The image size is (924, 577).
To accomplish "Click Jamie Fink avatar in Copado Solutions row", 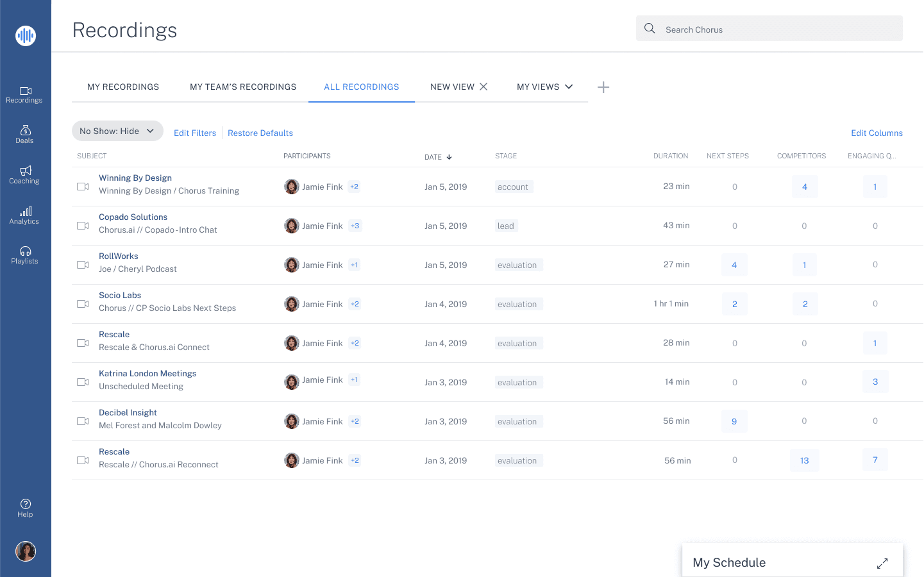I will click(x=292, y=226).
